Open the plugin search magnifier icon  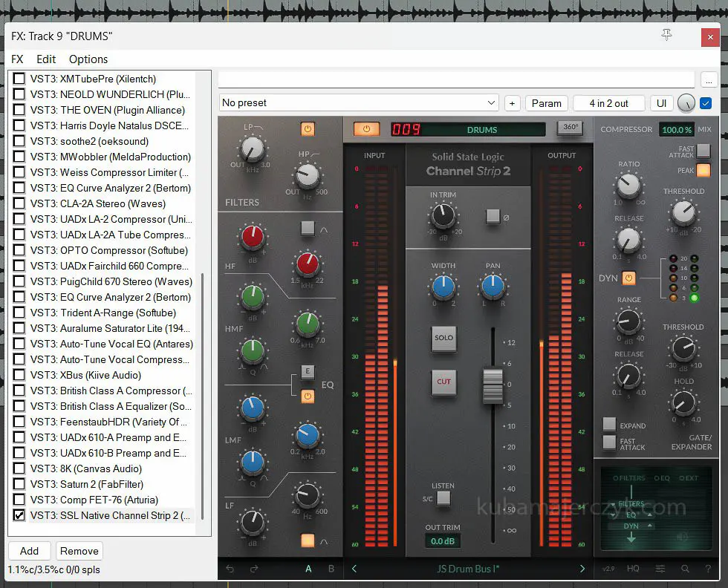pyautogui.click(x=685, y=569)
